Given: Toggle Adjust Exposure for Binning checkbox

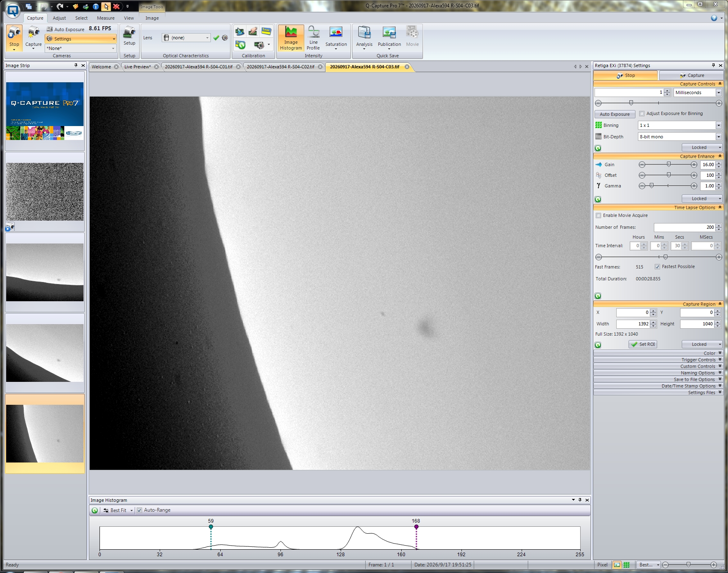Looking at the screenshot, I should click(642, 114).
